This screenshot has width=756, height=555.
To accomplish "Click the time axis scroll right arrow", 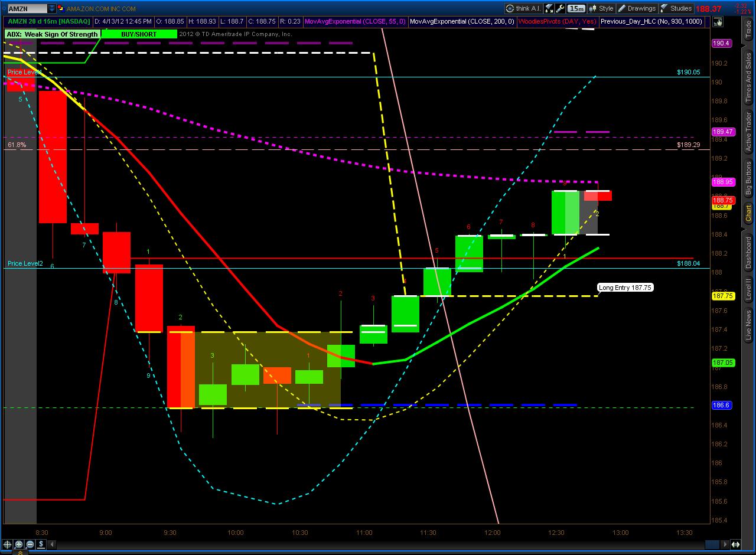I will (x=725, y=544).
